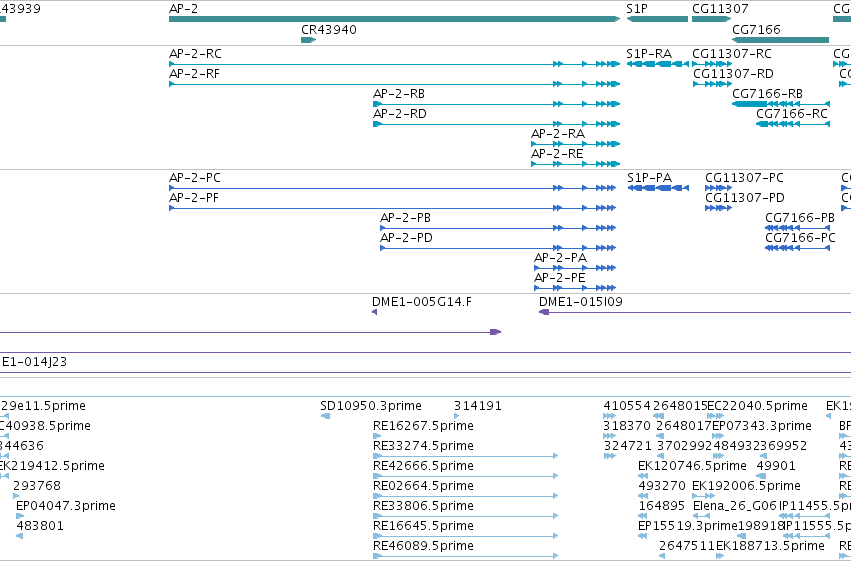Image resolution: width=851 pixels, height=561 pixels.
Task: Select polypeptide CG7166-PB
Action: [800, 218]
